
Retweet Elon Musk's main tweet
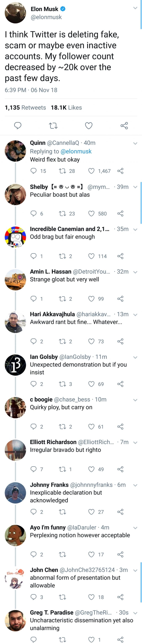coord(53,126)
